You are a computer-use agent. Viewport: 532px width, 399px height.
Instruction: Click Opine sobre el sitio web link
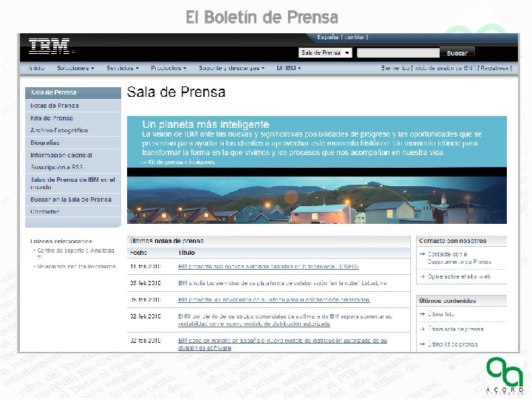pyautogui.click(x=459, y=276)
